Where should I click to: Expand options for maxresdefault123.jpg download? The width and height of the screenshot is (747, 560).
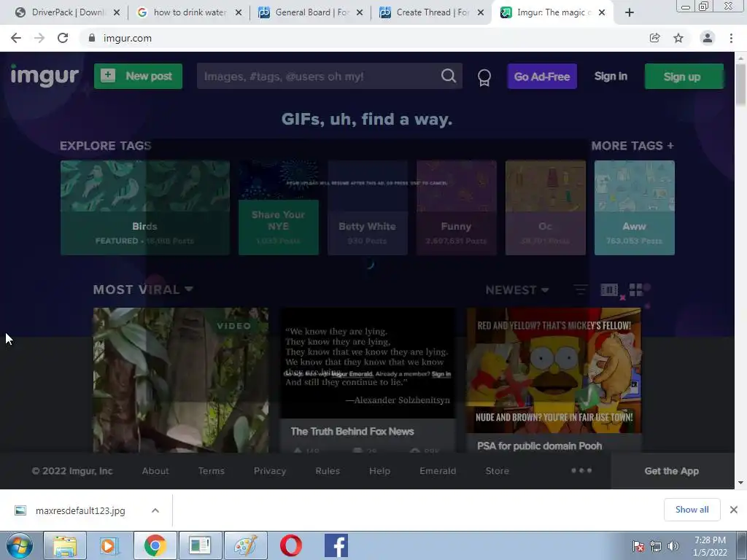pos(155,510)
